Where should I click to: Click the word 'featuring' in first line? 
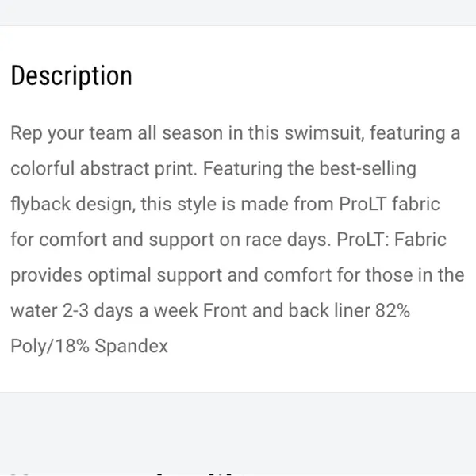tap(408, 133)
